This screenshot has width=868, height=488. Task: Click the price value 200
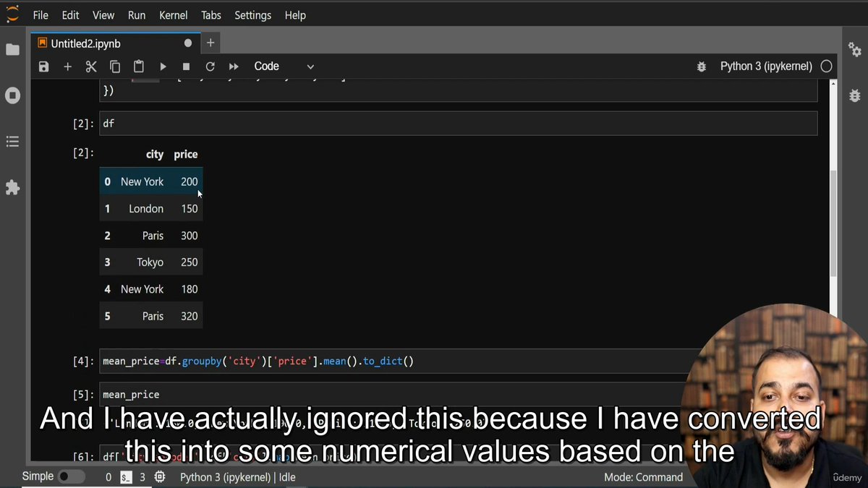[x=189, y=182]
